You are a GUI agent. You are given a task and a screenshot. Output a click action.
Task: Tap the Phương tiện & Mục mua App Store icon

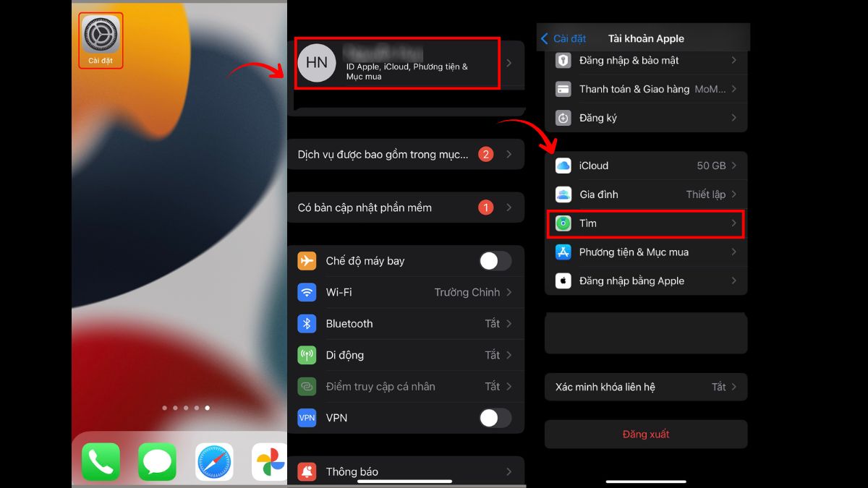click(563, 252)
